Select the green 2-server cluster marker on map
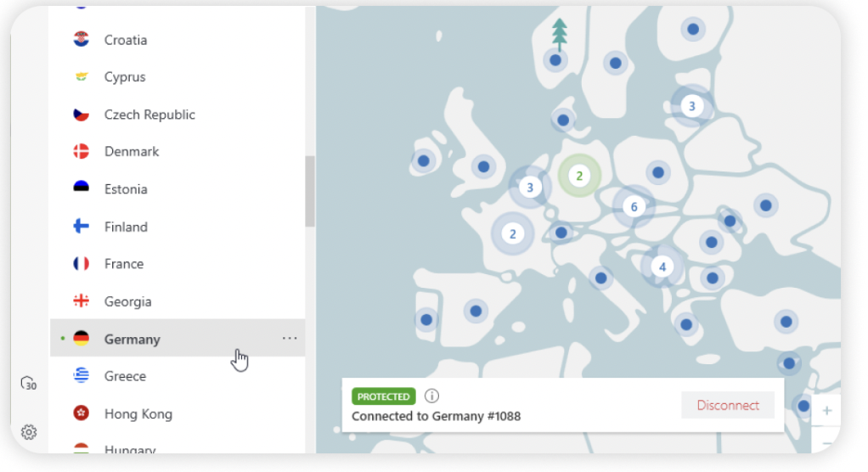This screenshot has height=472, width=868. tap(579, 177)
